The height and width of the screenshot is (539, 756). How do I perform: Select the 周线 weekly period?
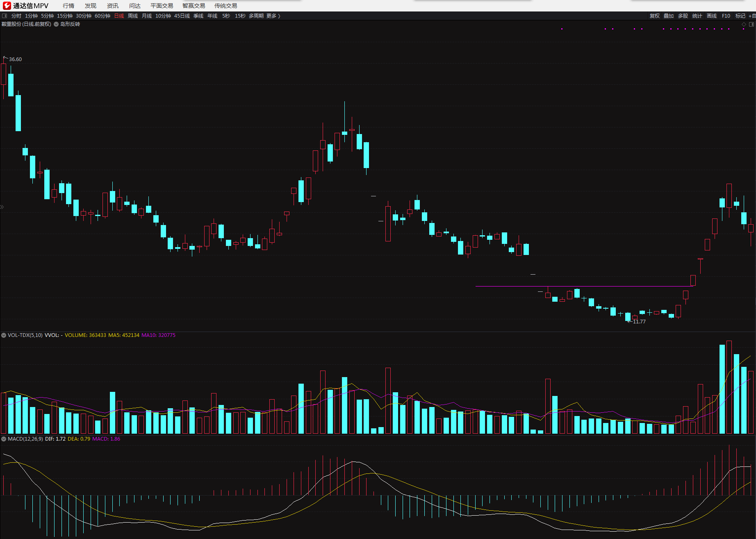(x=133, y=16)
